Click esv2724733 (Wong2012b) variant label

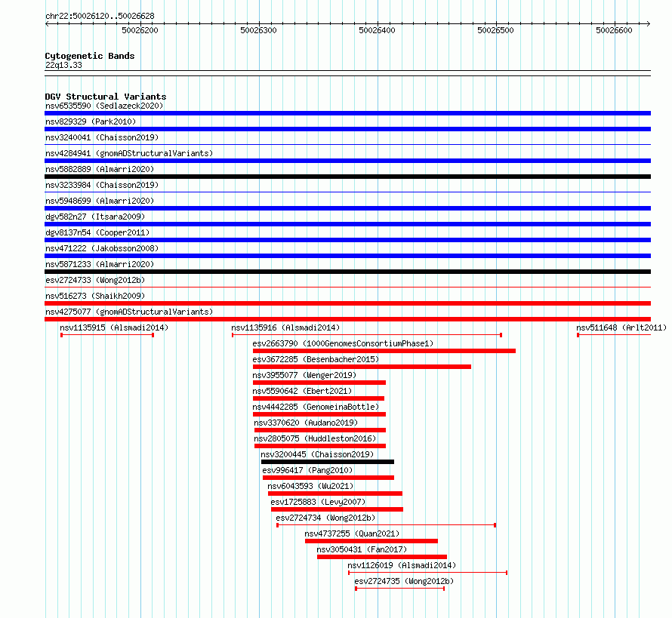[x=95, y=280]
